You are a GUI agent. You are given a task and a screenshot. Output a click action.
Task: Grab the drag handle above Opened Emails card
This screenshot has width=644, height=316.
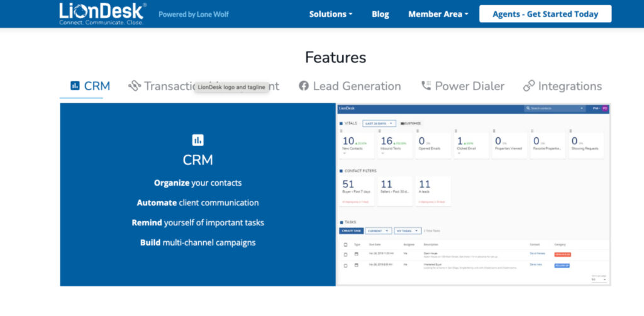click(418, 130)
